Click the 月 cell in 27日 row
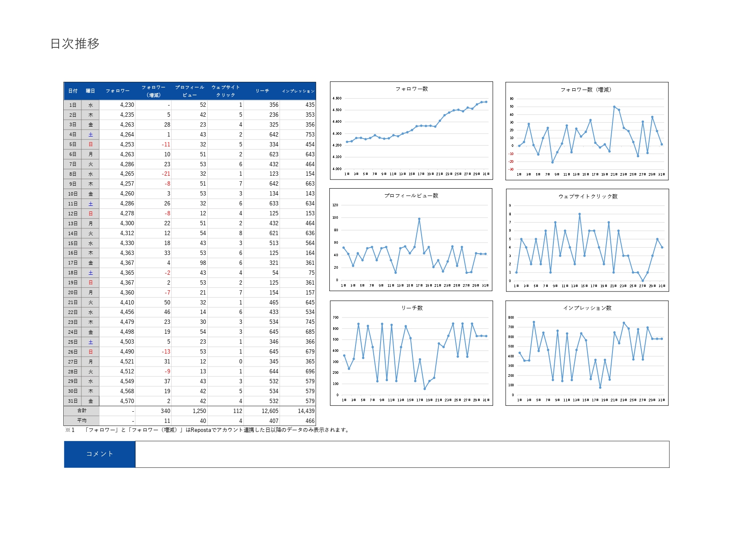756x534 pixels. (x=91, y=362)
